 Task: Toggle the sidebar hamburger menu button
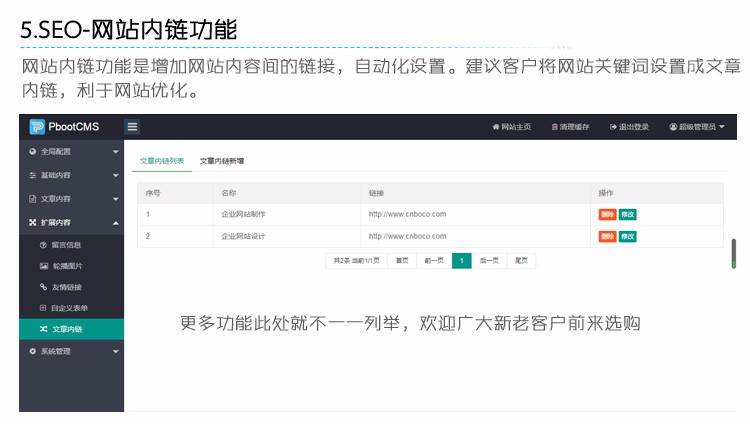click(132, 127)
